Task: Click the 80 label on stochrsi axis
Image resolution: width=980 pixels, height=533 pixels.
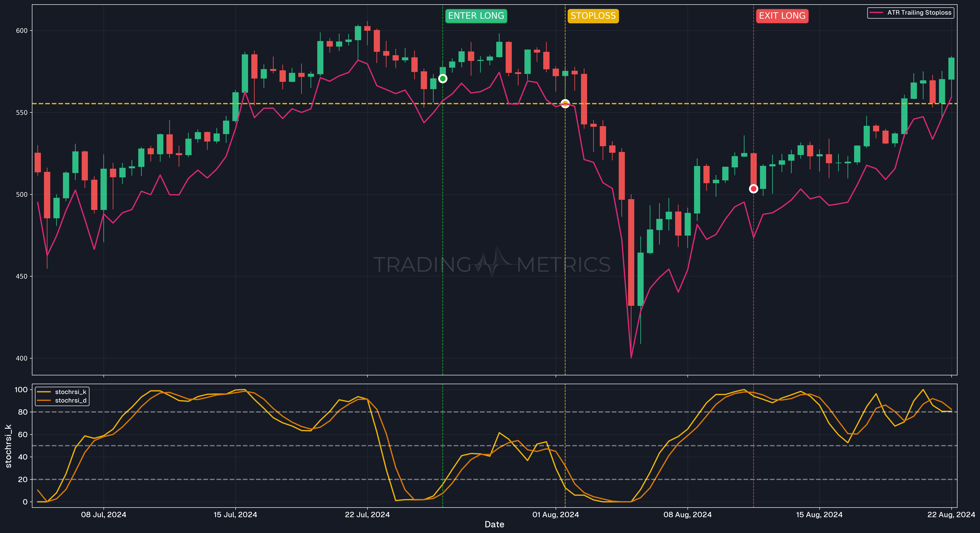Action: click(x=23, y=412)
